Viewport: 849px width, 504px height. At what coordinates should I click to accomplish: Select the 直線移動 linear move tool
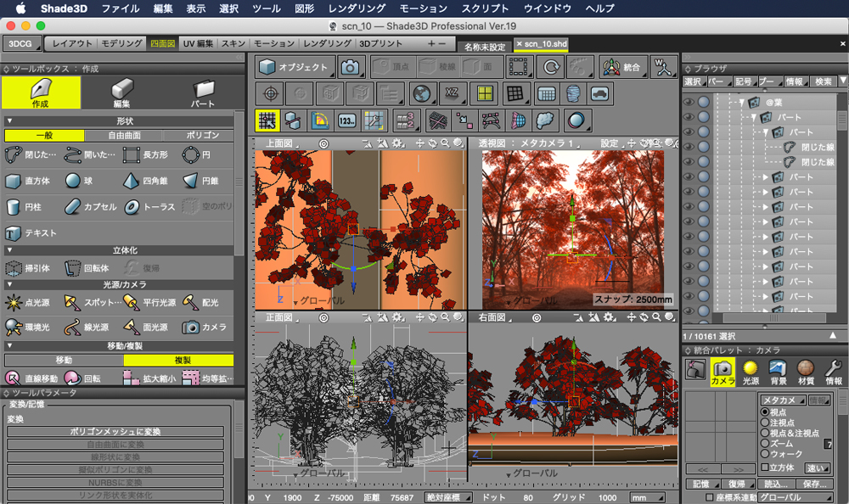click(31, 378)
